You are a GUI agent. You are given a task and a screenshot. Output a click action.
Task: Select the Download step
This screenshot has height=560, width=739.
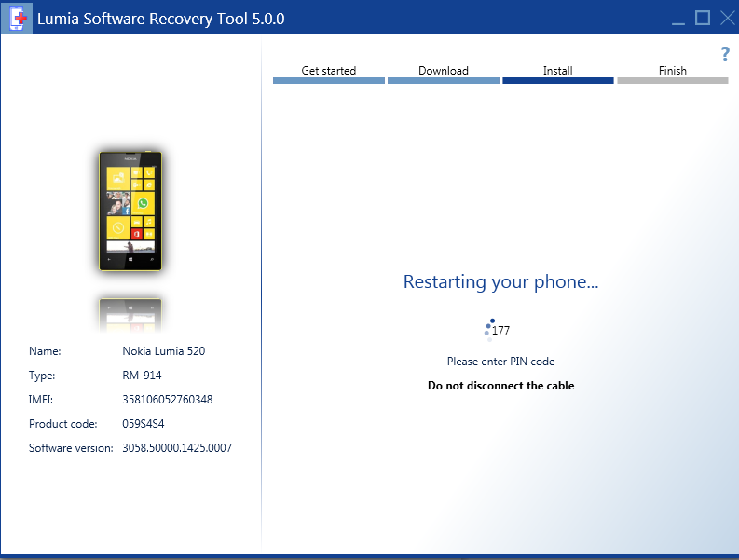pos(444,71)
